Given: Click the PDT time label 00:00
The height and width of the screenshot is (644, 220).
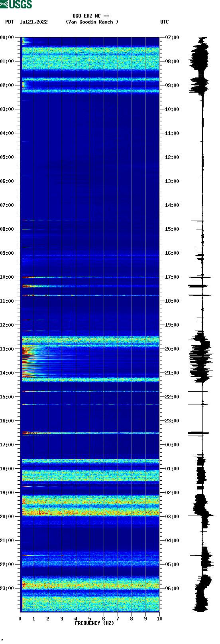Looking at the screenshot, I should click(7, 38).
